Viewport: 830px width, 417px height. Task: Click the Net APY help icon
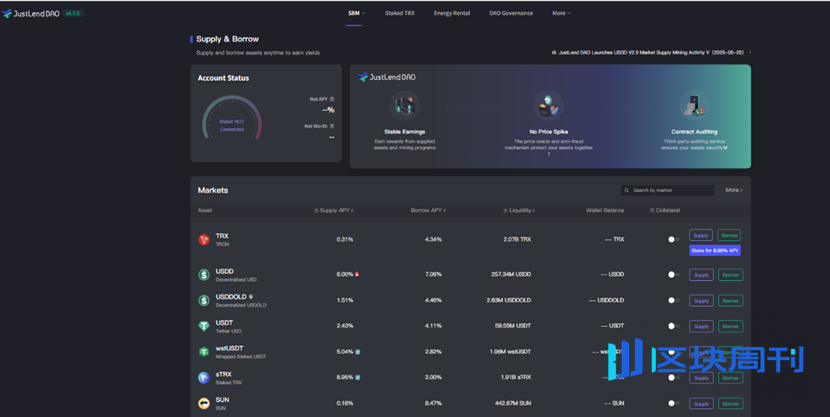(x=332, y=99)
